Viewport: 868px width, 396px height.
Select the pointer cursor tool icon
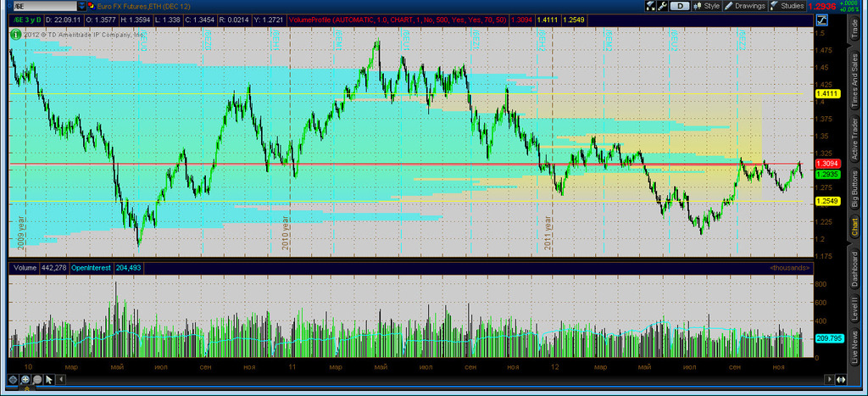[x=48, y=379]
